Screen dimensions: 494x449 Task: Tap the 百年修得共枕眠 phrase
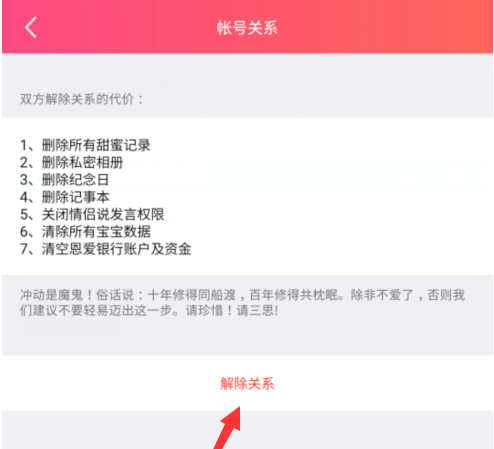point(294,295)
